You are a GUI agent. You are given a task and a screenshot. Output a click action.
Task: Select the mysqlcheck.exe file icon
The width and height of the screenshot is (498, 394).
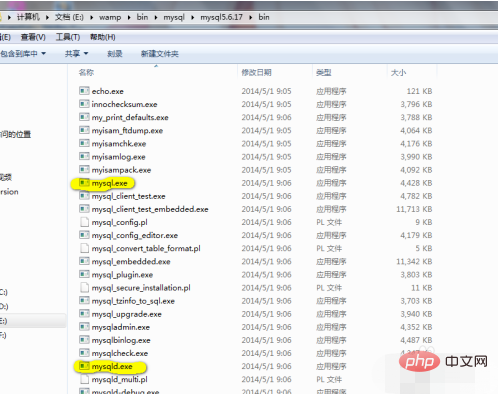point(84,353)
